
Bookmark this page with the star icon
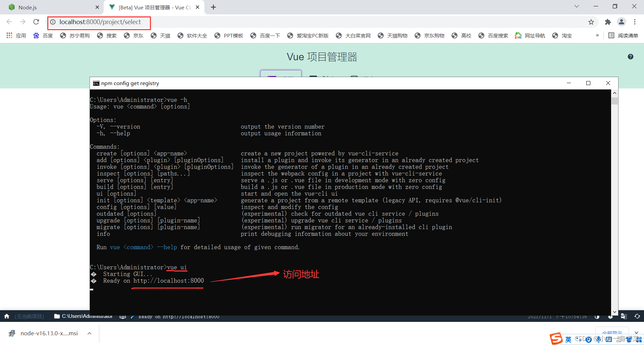(x=591, y=22)
